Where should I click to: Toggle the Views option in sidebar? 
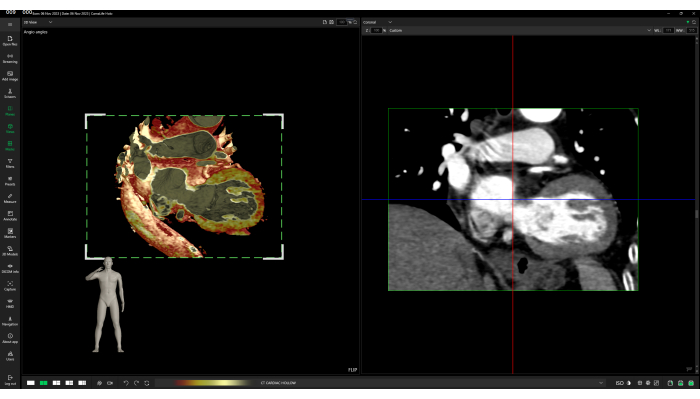click(x=10, y=129)
